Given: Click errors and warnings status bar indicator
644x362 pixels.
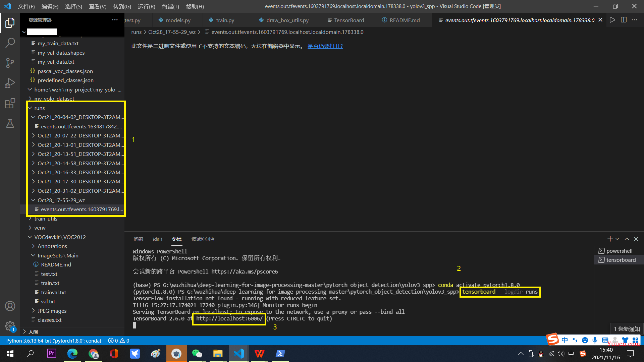Looking at the screenshot, I should click(119, 341).
